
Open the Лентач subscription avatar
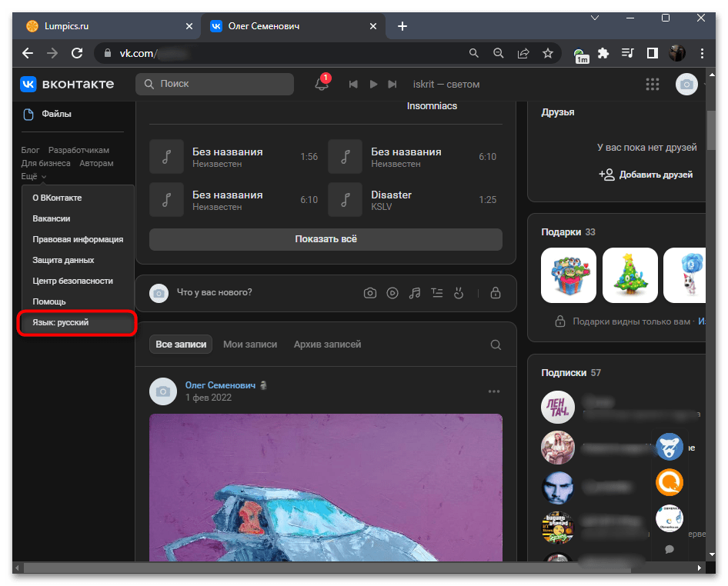558,408
